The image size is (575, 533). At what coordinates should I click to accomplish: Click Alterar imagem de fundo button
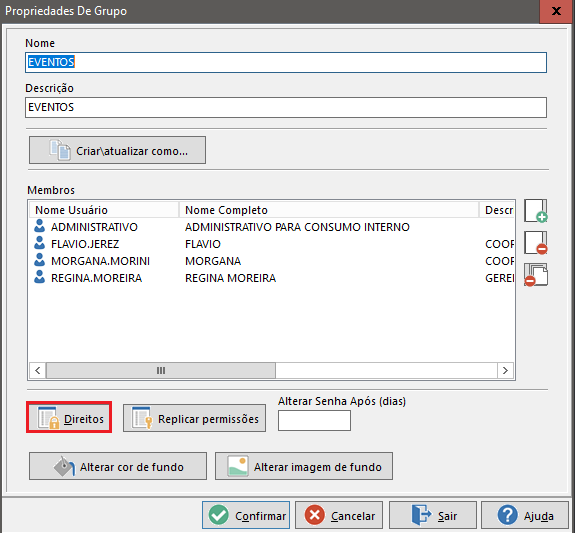click(304, 466)
